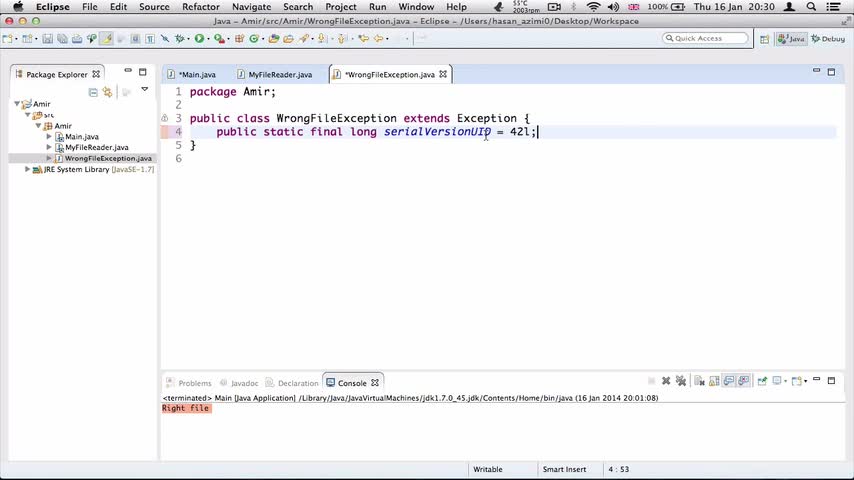The width and height of the screenshot is (854, 480).
Task: Open the Wi-Fi menu bar icon
Action: click(x=593, y=7)
